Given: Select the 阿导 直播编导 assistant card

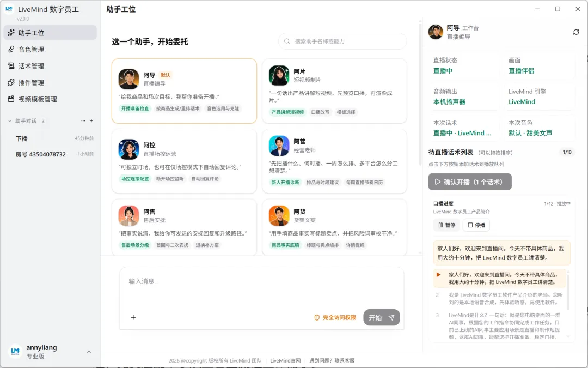Looking at the screenshot, I should (x=184, y=91).
